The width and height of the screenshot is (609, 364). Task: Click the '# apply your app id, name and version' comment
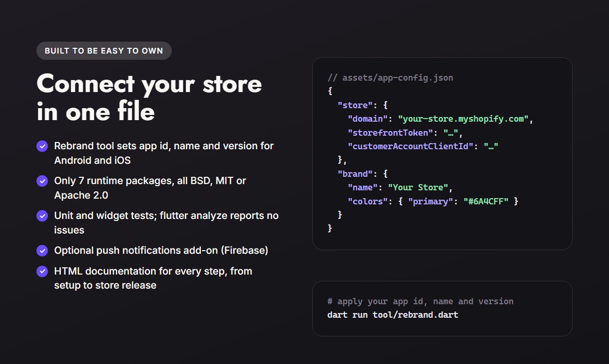(420, 302)
